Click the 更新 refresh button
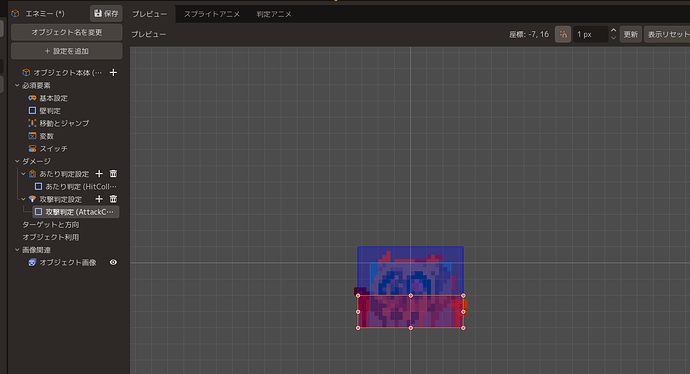This screenshot has width=690, height=374. pyautogui.click(x=631, y=34)
